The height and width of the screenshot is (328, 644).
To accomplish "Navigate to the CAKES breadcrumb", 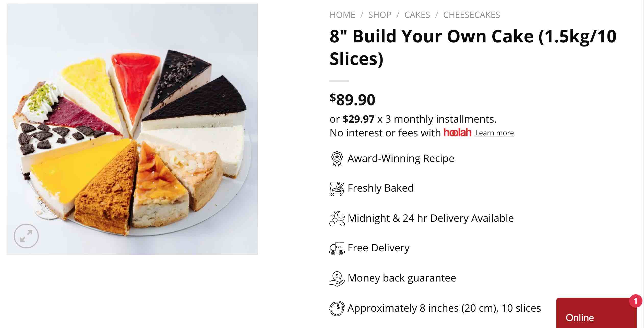I will coord(417,15).
